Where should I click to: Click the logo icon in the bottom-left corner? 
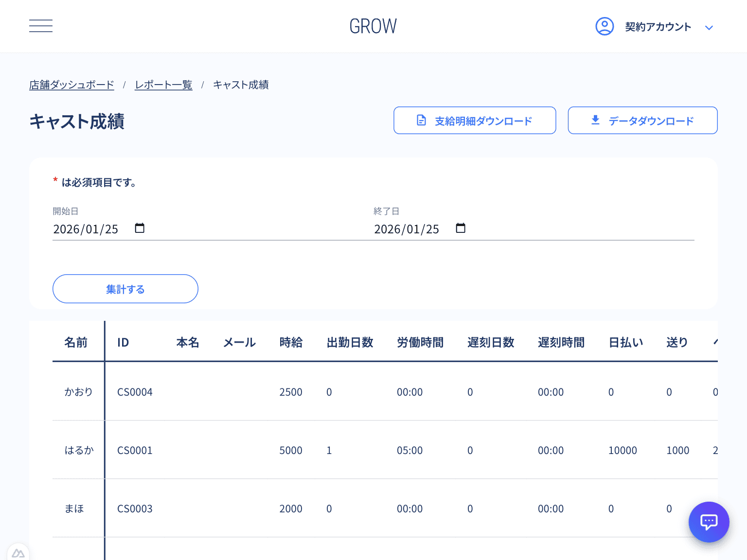pos(18,553)
